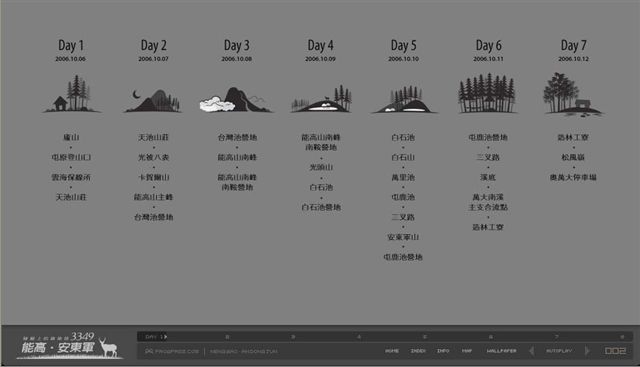Click the date 2006.10.06
The height and width of the screenshot is (367, 640).
click(x=71, y=59)
